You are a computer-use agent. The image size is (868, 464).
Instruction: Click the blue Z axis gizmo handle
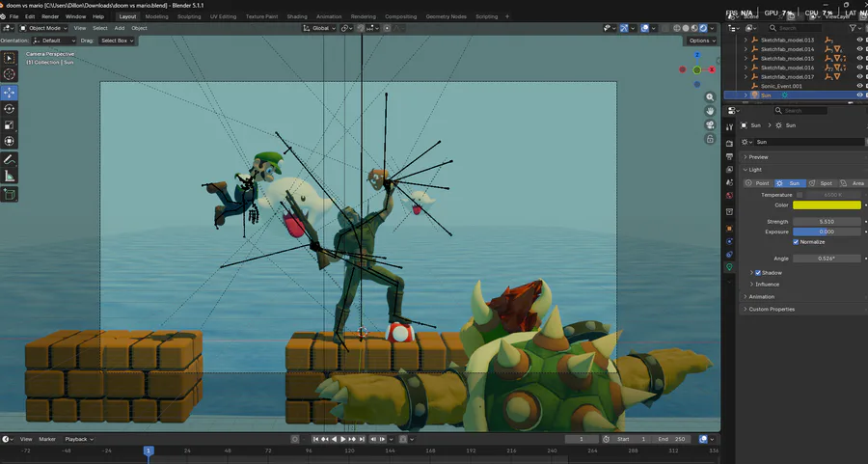697,55
